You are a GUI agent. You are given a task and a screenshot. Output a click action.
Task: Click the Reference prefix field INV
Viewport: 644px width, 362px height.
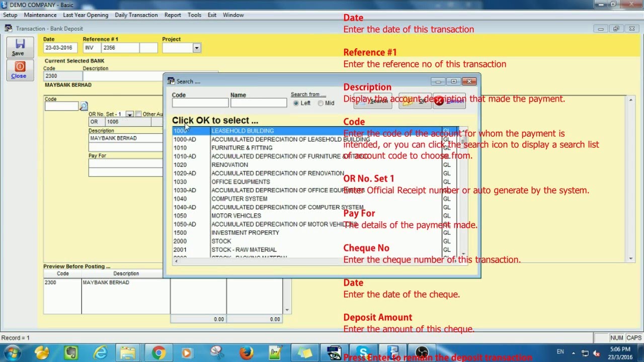coord(92,48)
